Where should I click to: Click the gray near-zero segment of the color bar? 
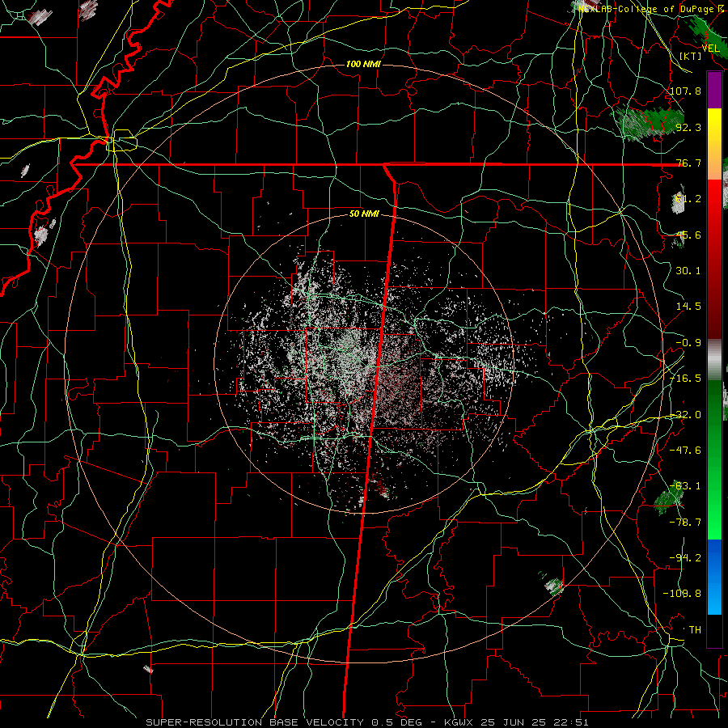[x=714, y=360]
